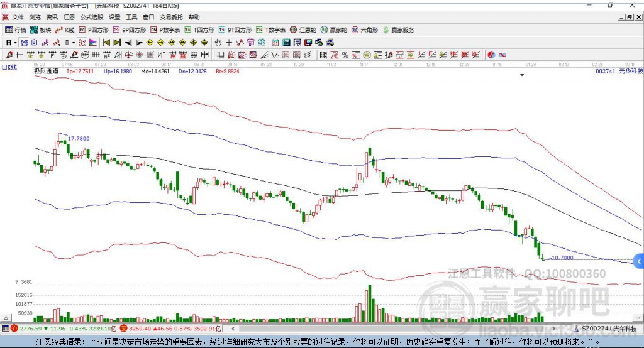Select the spiral drawing tool
Viewport: 644px width, 348px height.
tap(64, 55)
